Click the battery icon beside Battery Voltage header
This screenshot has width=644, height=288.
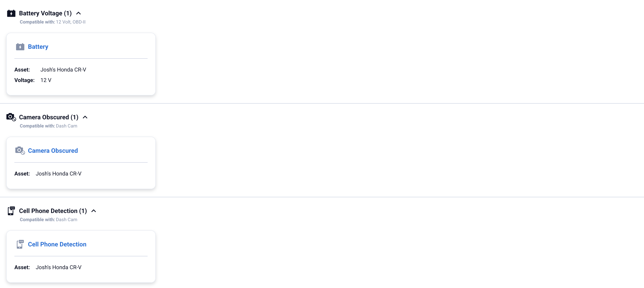[11, 13]
